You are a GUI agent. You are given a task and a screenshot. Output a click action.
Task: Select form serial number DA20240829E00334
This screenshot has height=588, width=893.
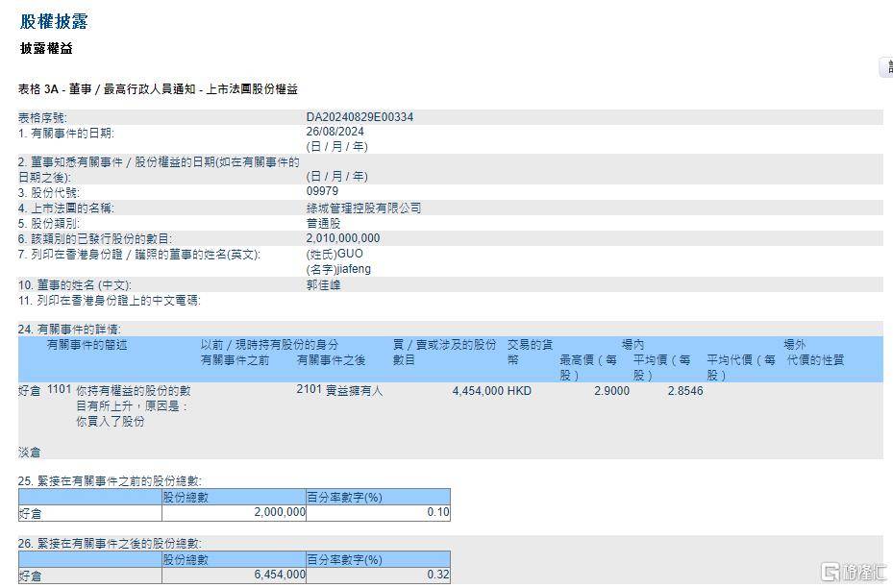(x=360, y=117)
